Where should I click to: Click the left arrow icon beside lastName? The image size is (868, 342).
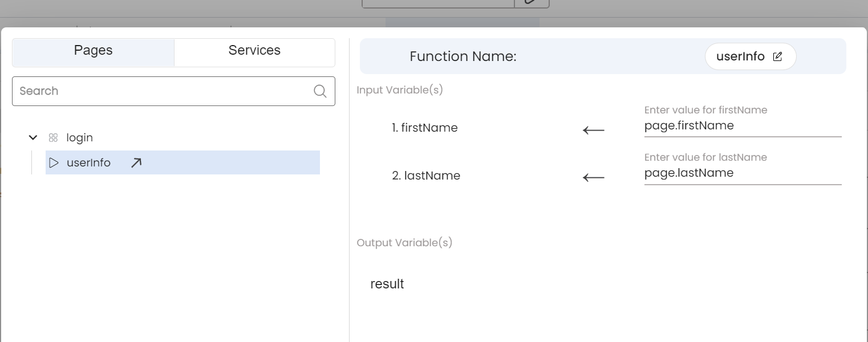click(x=593, y=177)
